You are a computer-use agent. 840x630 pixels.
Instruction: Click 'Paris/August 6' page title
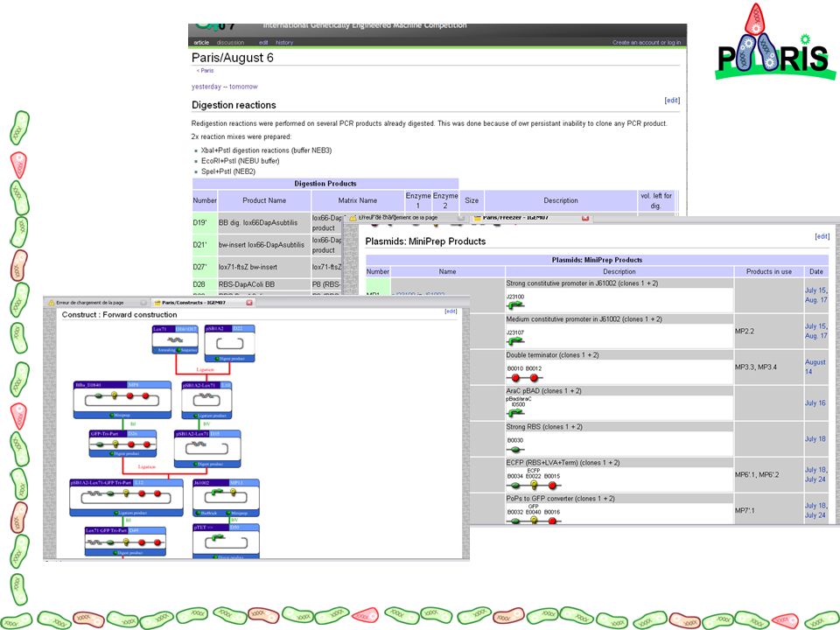pyautogui.click(x=233, y=58)
